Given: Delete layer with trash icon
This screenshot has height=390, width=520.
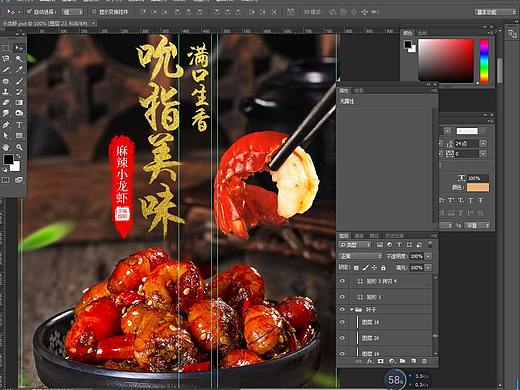Looking at the screenshot, I should [x=424, y=361].
